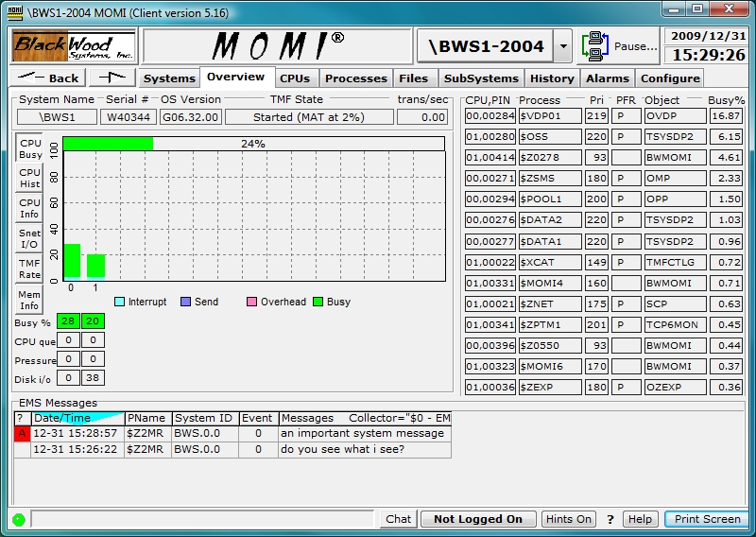
Task: Click the CPU 0 busy bar in chart
Action: point(72,262)
